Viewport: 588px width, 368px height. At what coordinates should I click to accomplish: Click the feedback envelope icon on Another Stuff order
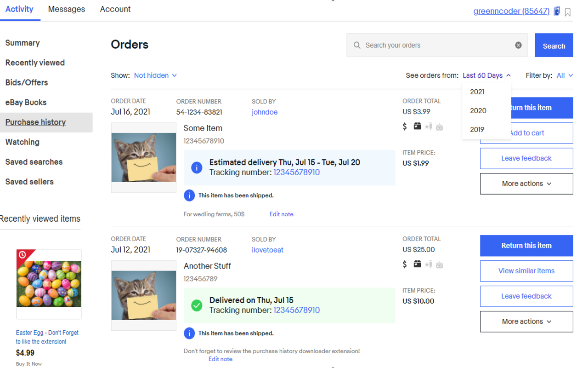(439, 264)
